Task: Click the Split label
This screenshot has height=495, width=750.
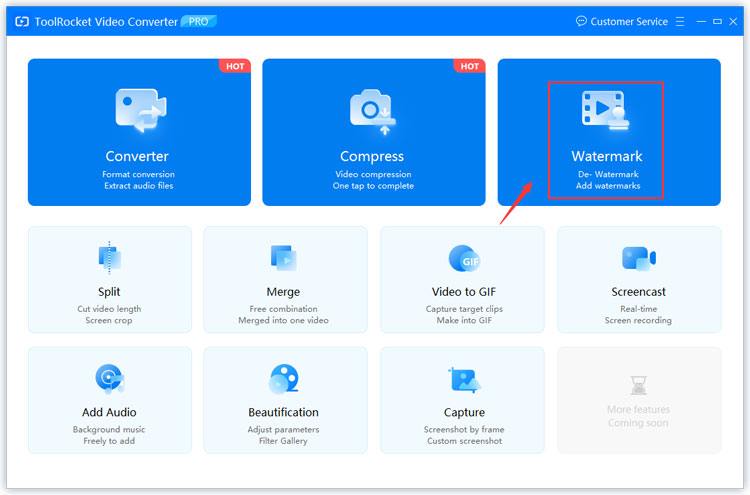Action: coord(109,292)
